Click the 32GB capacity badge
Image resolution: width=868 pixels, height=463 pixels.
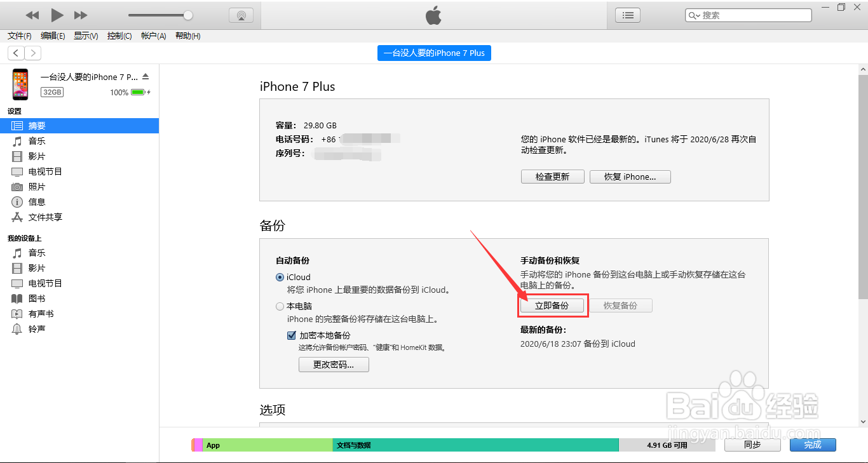pyautogui.click(x=52, y=92)
